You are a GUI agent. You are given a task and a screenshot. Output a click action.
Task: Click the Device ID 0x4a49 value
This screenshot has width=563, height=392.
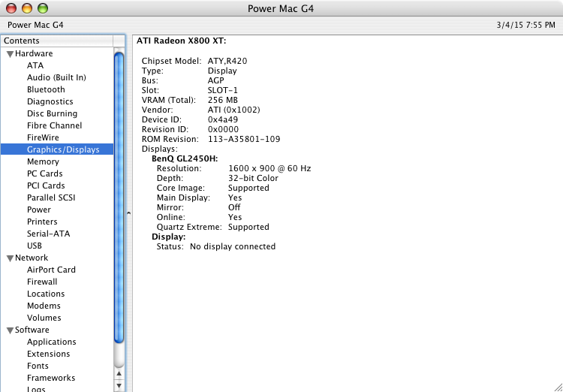(x=223, y=119)
